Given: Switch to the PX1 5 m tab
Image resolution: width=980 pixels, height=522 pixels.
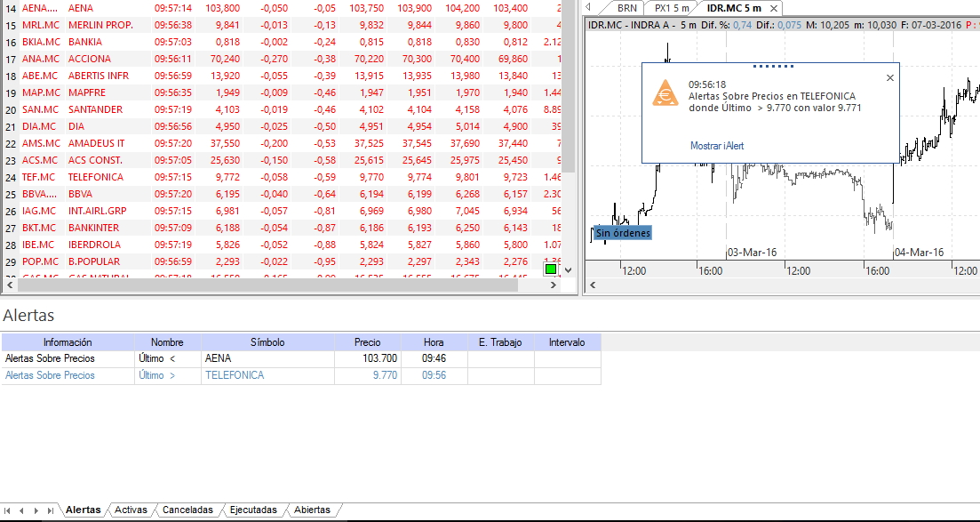Looking at the screenshot, I should point(672,8).
